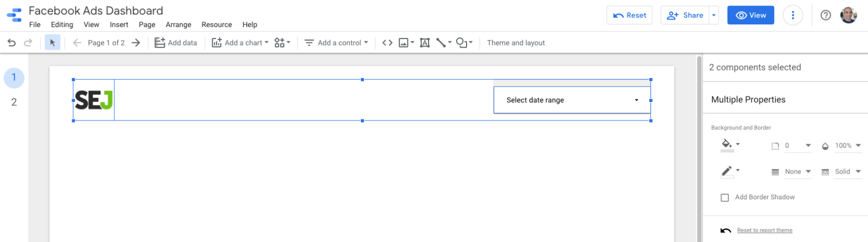Open background fill color picker
Viewport: 868px width, 242px height.
730,145
